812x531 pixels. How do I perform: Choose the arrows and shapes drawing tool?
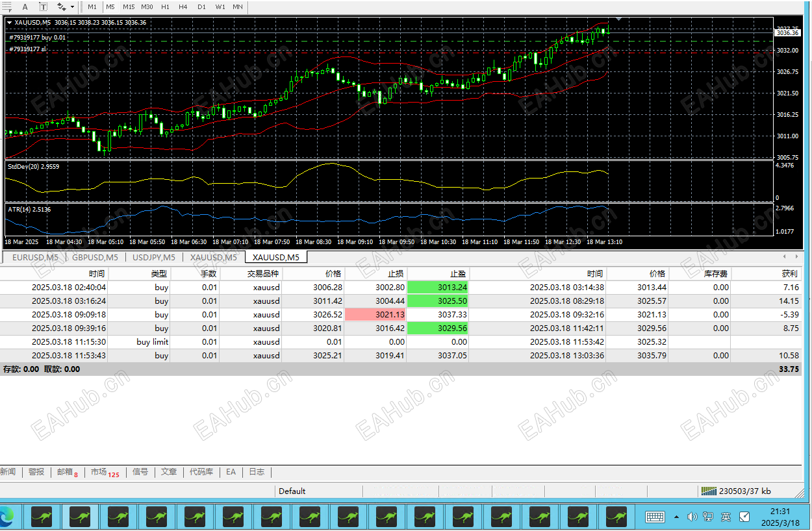[x=61, y=6]
